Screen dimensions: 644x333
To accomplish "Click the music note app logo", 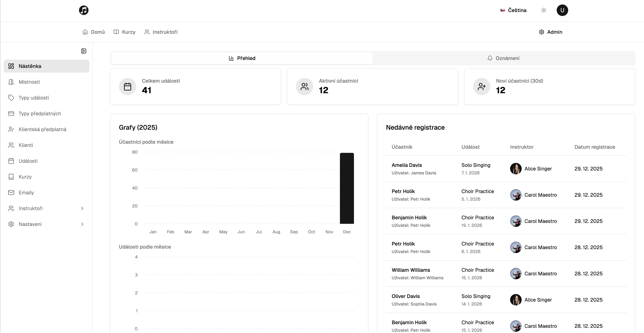I will (x=84, y=10).
